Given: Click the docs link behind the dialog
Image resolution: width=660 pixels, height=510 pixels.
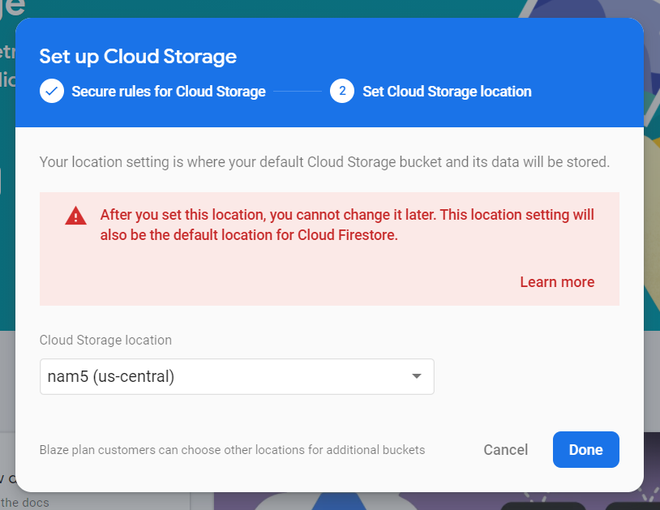Looking at the screenshot, I should pos(24,502).
